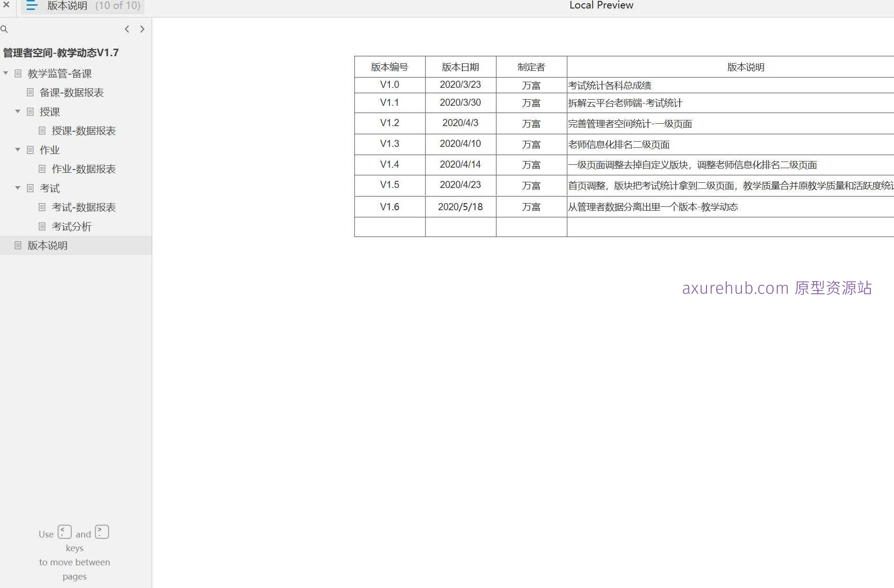This screenshot has width=894, height=588.
Task: Open the 教学监管-备课 page
Action: click(x=60, y=74)
